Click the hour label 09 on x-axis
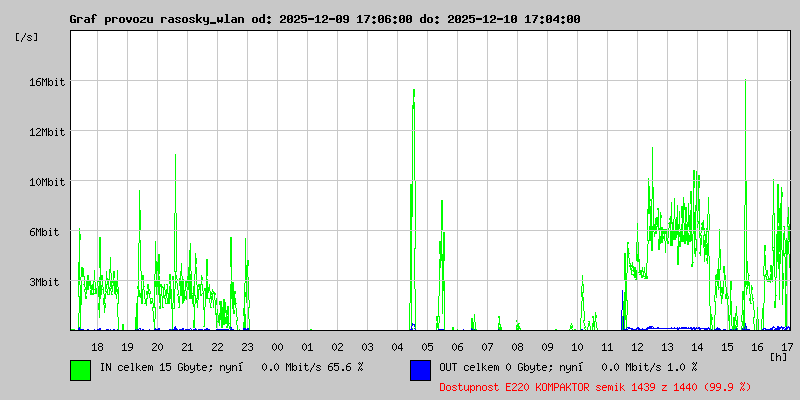Viewport: 800px width, 400px height. point(547,347)
